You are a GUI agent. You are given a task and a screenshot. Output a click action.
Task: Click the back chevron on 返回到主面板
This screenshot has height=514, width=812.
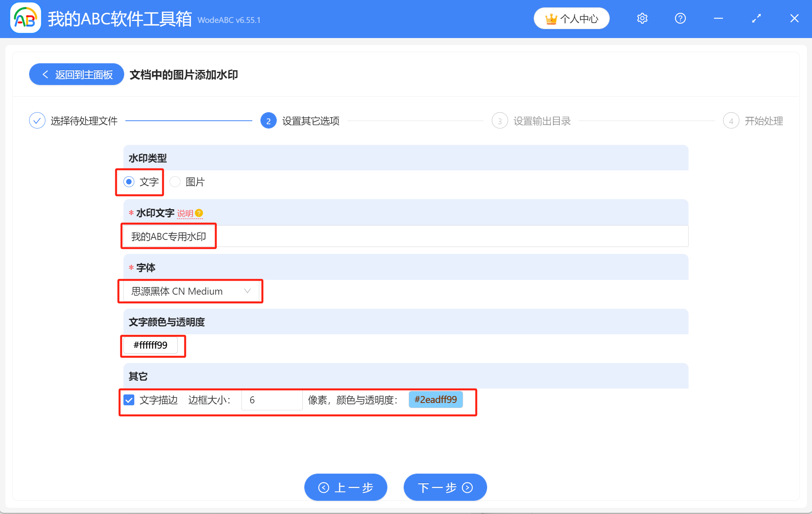click(45, 74)
